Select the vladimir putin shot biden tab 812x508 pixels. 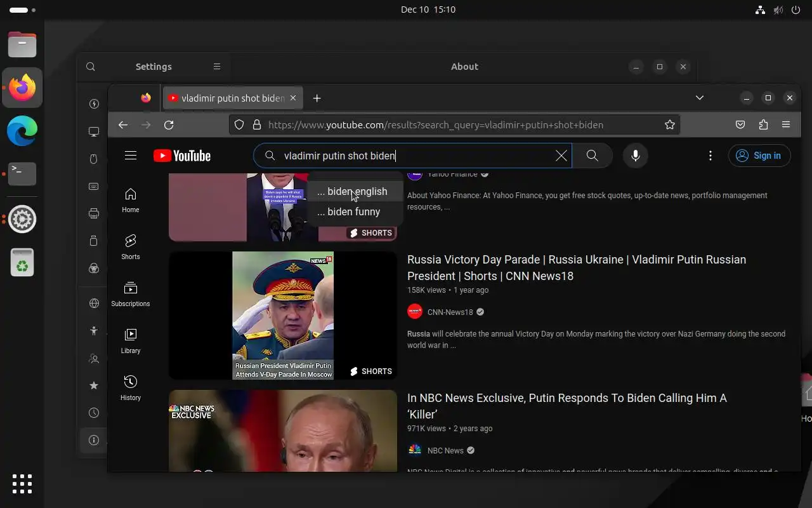pos(233,98)
